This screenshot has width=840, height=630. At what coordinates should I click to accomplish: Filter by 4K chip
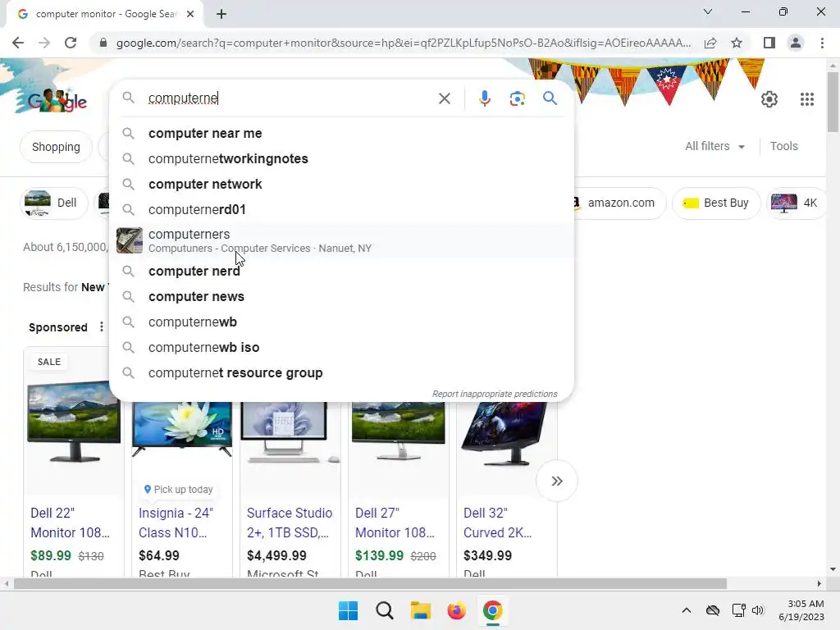(x=795, y=203)
